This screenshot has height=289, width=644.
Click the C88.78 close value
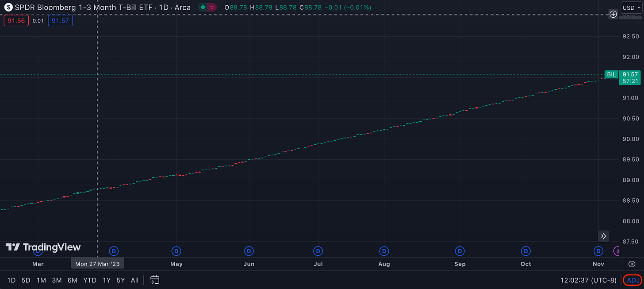pyautogui.click(x=310, y=8)
